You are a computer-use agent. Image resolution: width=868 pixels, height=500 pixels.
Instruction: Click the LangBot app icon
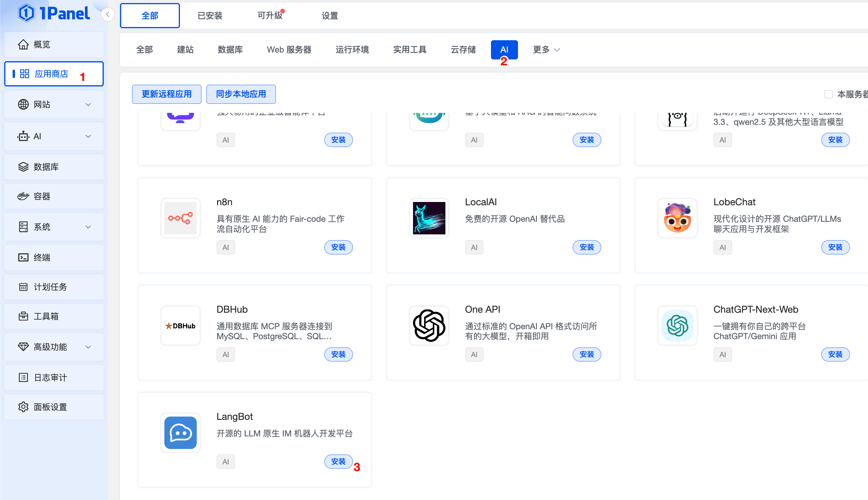click(181, 433)
